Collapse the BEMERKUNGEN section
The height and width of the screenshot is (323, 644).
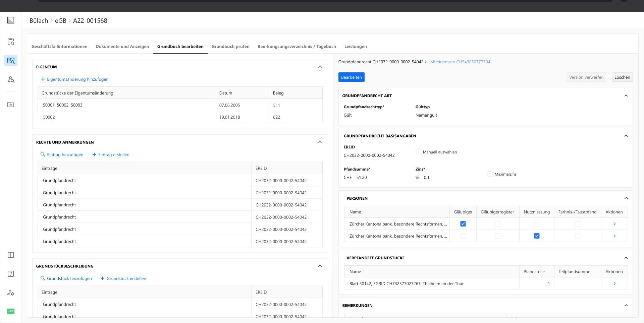click(626, 305)
